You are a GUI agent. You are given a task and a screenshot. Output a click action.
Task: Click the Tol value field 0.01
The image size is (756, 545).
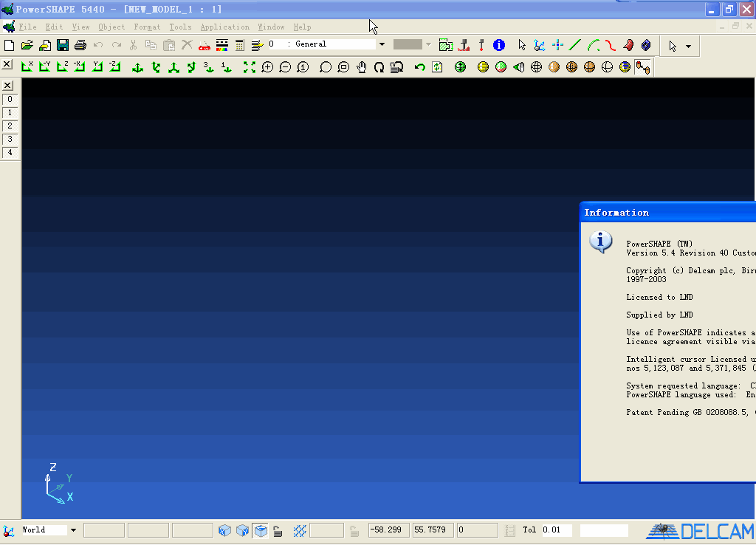click(557, 530)
